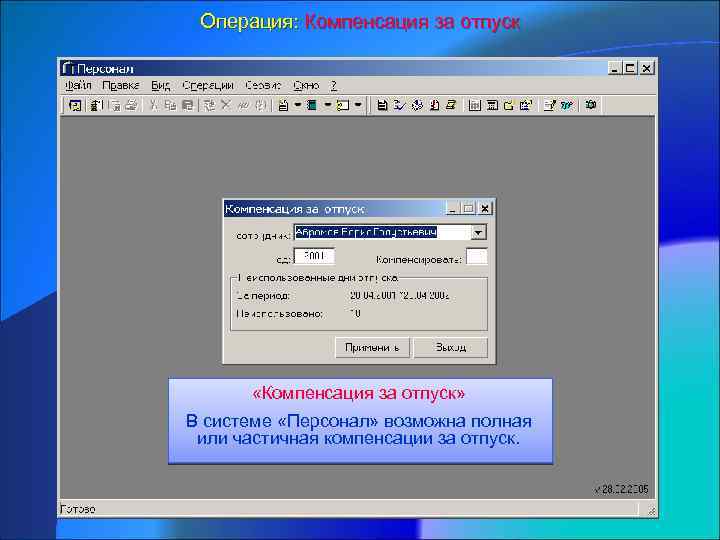Screen dimensions: 720x540
Task: Open the Сервис menu
Action: pos(263,85)
